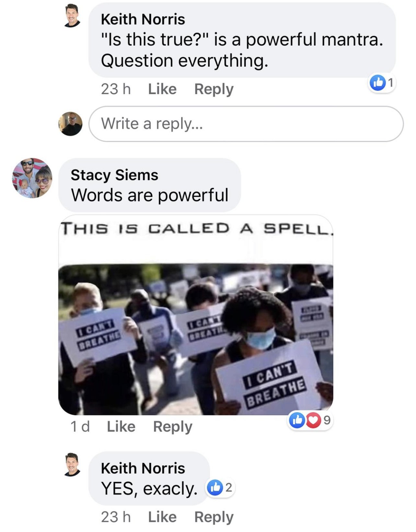
Task: Open the '1 d' timestamp on Stacy's comment
Action: pos(80,426)
